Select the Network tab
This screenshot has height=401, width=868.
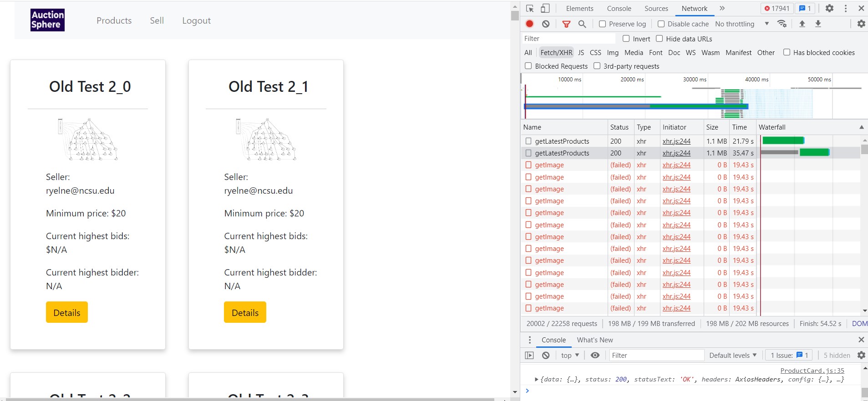(694, 9)
